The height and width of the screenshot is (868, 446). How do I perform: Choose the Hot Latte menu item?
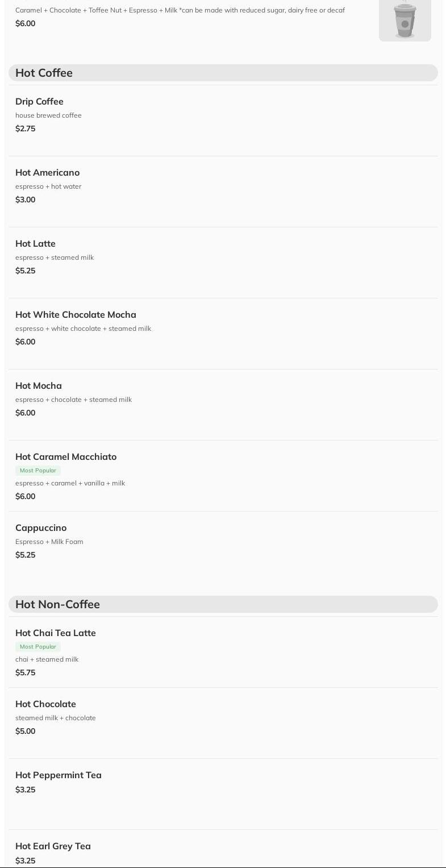(35, 244)
